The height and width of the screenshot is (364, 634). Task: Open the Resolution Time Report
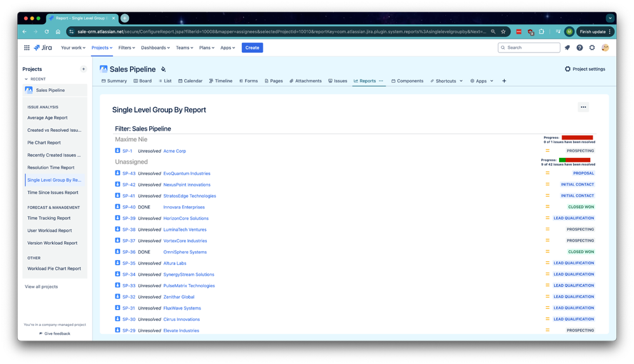click(51, 167)
